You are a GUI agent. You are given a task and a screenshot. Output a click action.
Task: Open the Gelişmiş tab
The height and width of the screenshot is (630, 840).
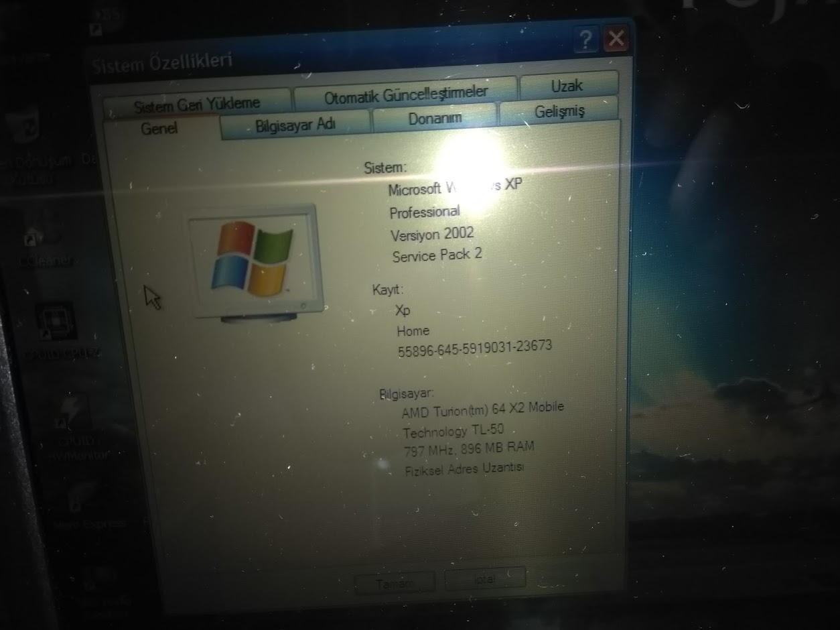pyautogui.click(x=559, y=111)
